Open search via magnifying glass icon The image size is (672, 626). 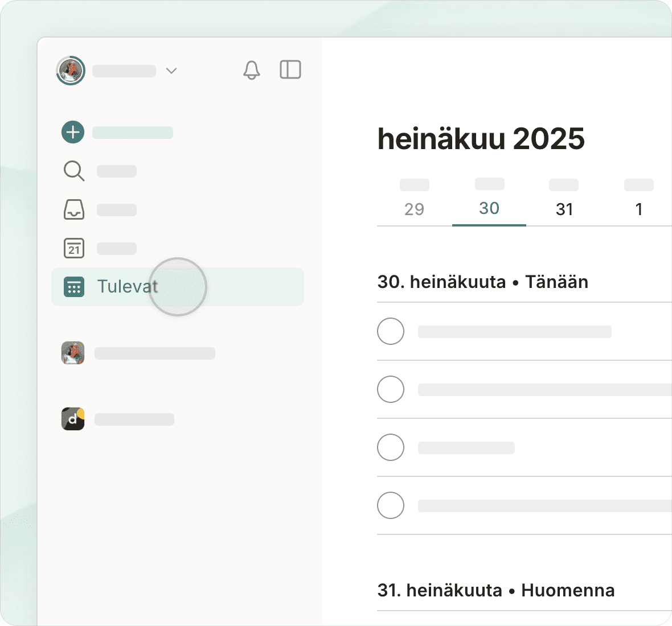pyautogui.click(x=73, y=171)
